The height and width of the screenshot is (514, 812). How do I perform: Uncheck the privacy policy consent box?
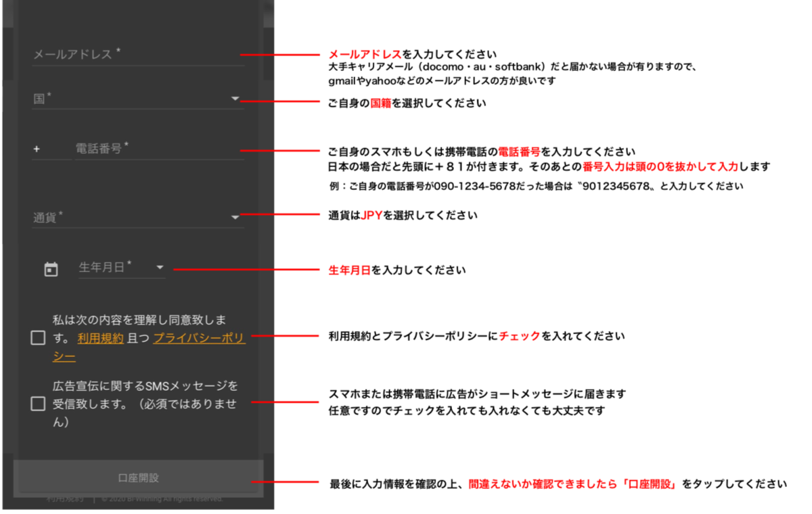click(x=38, y=337)
